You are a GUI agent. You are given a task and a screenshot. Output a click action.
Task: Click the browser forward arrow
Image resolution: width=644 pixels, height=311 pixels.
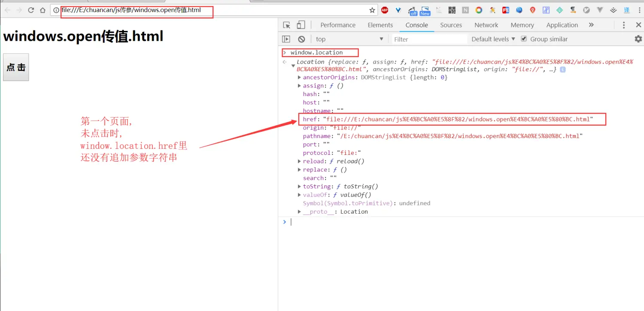[x=19, y=10]
